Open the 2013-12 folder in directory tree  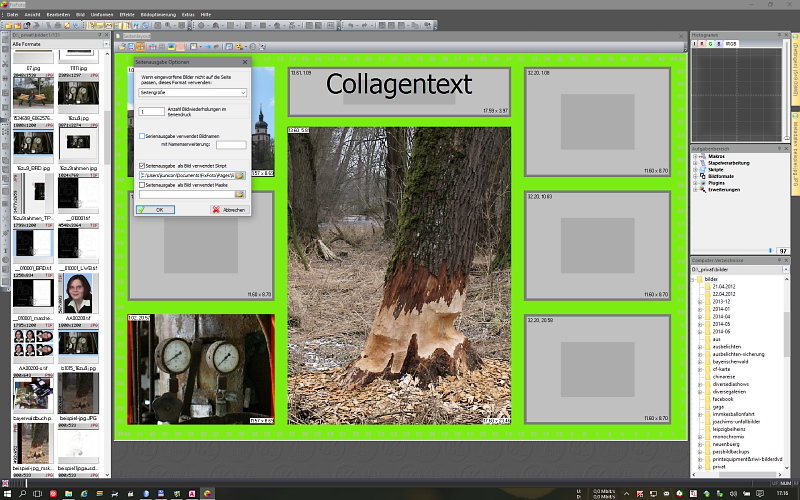point(721,302)
